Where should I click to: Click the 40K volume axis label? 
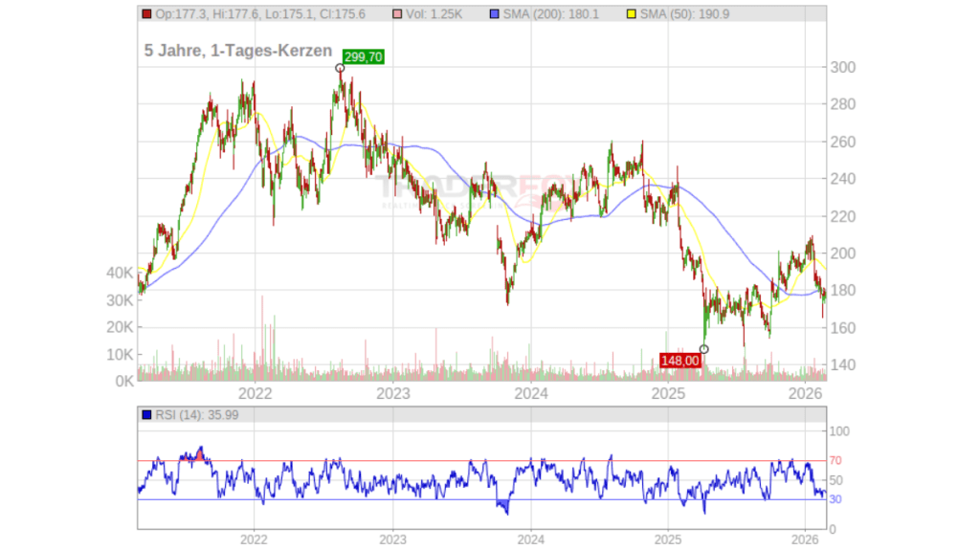point(120,273)
